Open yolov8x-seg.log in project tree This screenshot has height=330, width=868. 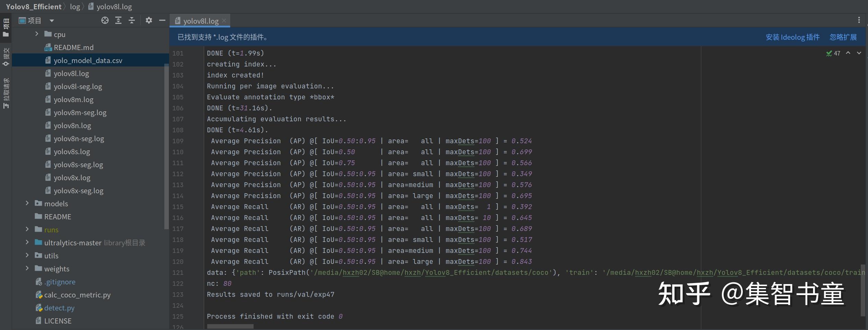pyautogui.click(x=78, y=191)
